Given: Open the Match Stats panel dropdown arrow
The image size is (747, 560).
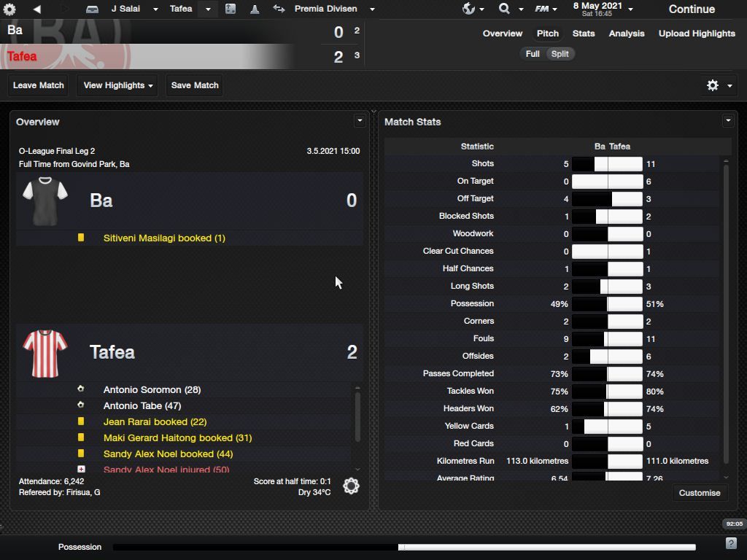Looking at the screenshot, I should point(727,121).
